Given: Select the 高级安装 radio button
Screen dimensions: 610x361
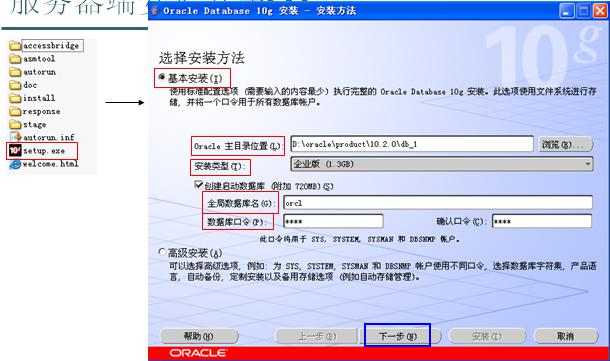Looking at the screenshot, I should (162, 252).
